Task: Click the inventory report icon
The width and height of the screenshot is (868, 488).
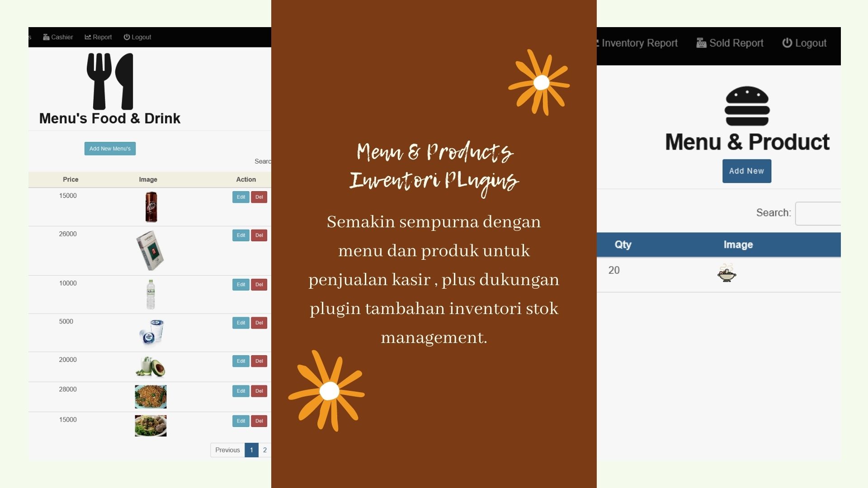Action: tap(597, 43)
